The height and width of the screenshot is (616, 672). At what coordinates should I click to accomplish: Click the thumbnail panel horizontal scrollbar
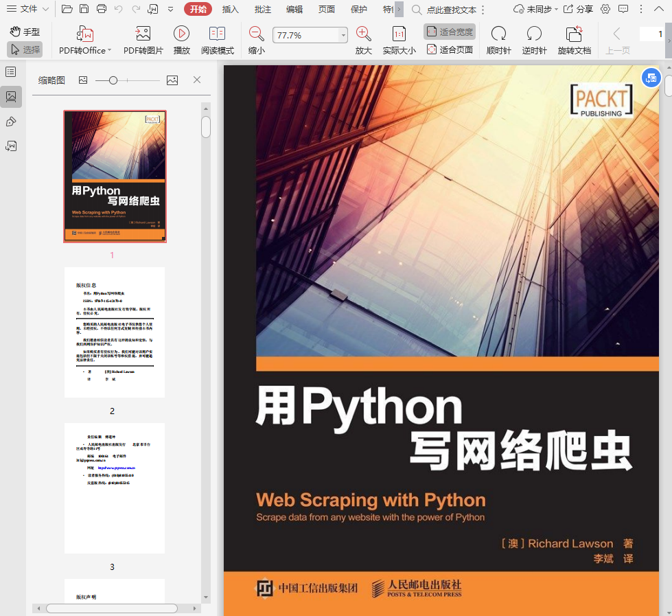[112, 608]
